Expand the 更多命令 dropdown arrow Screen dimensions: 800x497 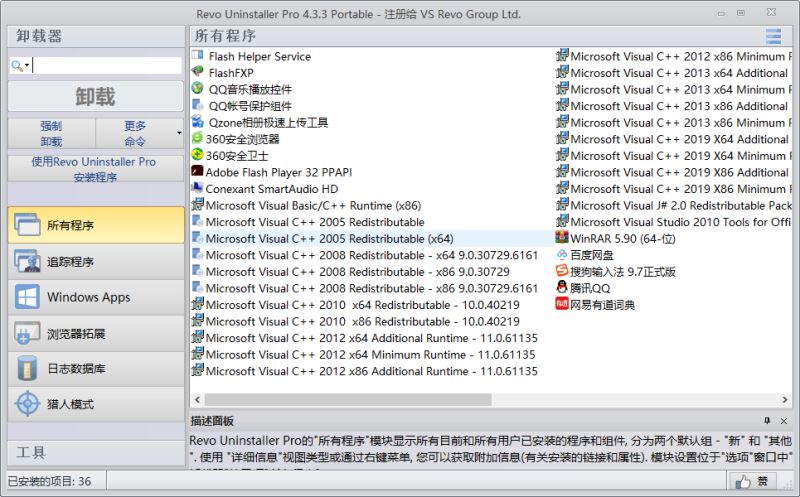[179, 133]
